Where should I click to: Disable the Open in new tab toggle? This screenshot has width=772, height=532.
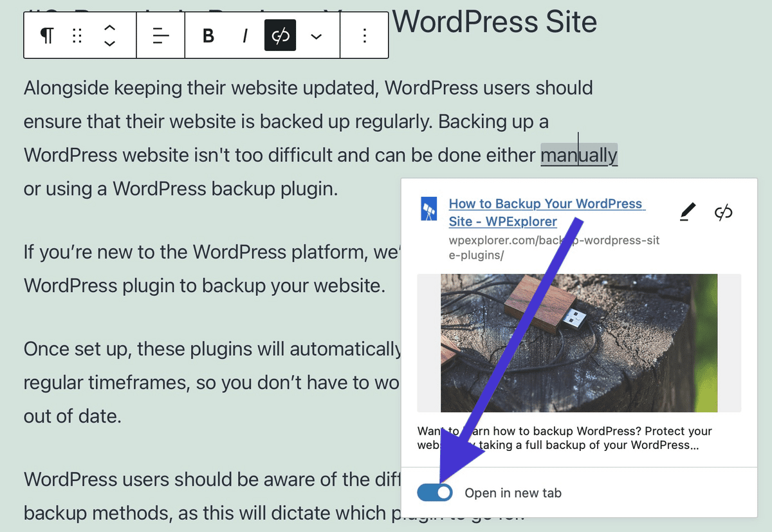435,492
